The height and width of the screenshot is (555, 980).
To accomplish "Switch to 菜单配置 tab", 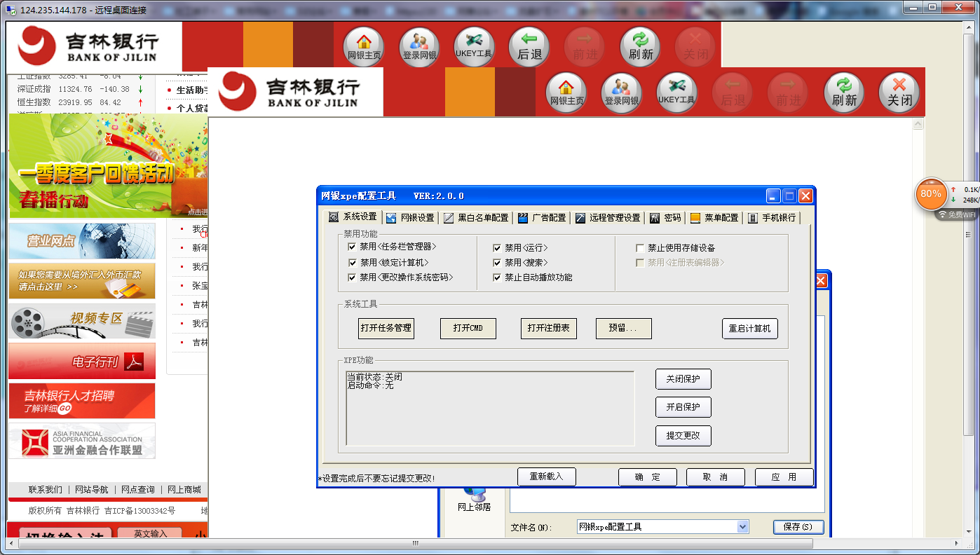I will click(714, 218).
